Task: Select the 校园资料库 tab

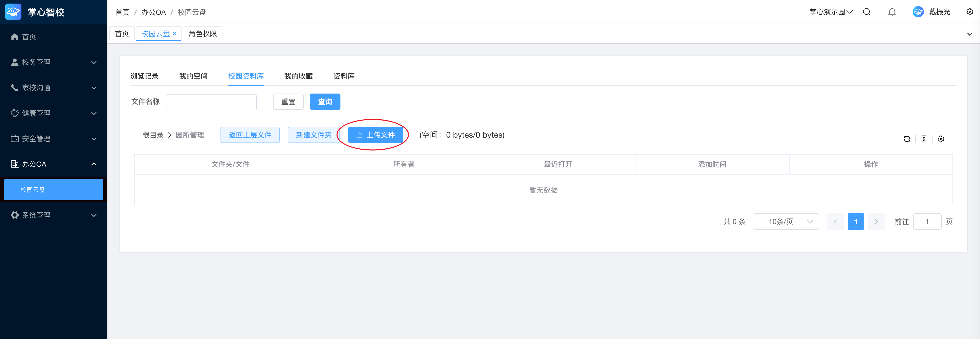Action: click(x=246, y=76)
